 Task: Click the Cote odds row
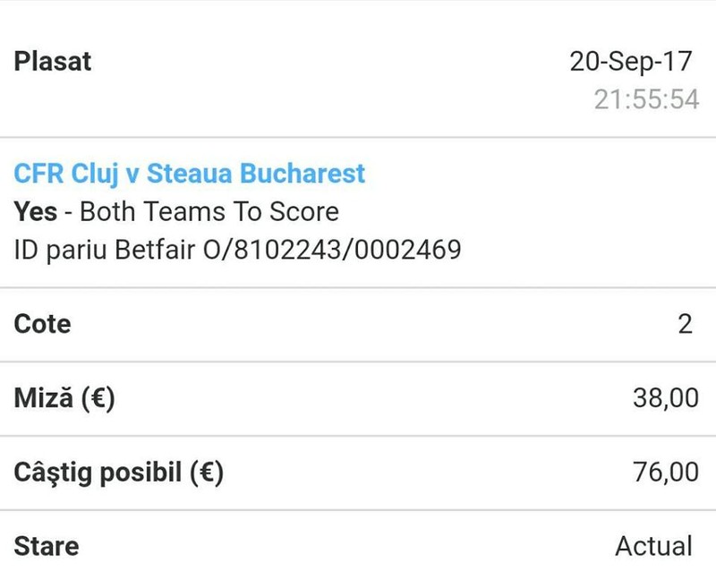point(358,325)
